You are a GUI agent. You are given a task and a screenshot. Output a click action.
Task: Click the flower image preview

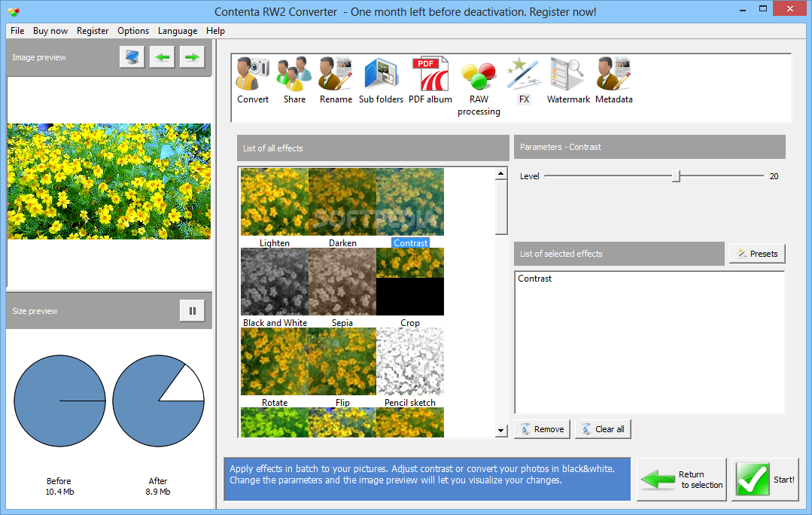click(x=109, y=181)
